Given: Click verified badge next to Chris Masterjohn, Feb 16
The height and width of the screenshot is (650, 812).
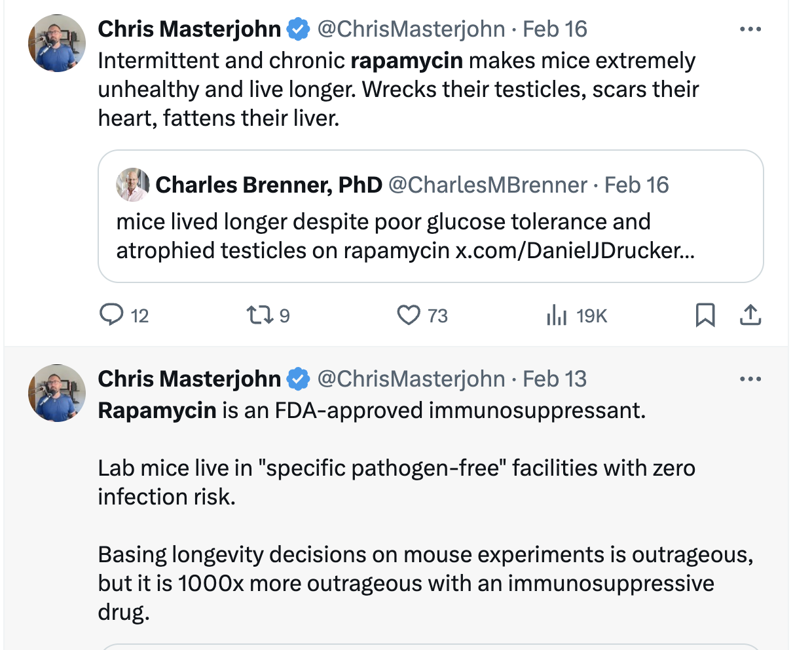Looking at the screenshot, I should click(299, 29).
